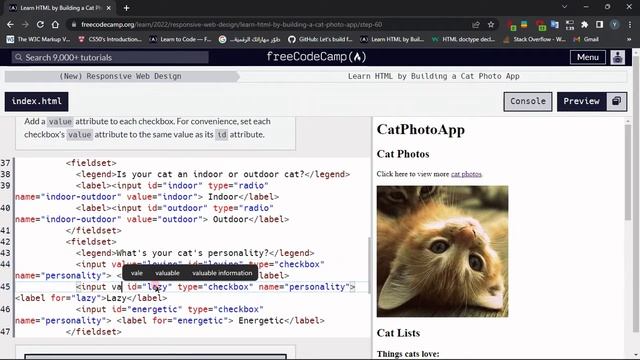640x360 pixels.
Task: Click the freeCodeCamp logo
Action: click(316, 57)
